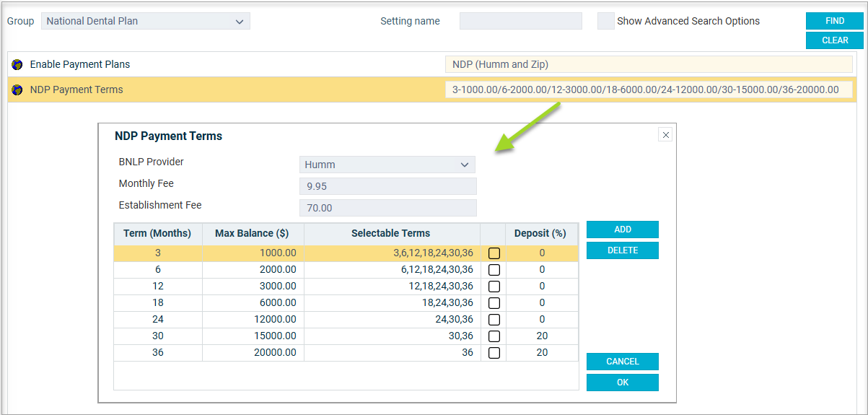The image size is (868, 415).
Task: Focus the Setting name search field
Action: point(521,21)
